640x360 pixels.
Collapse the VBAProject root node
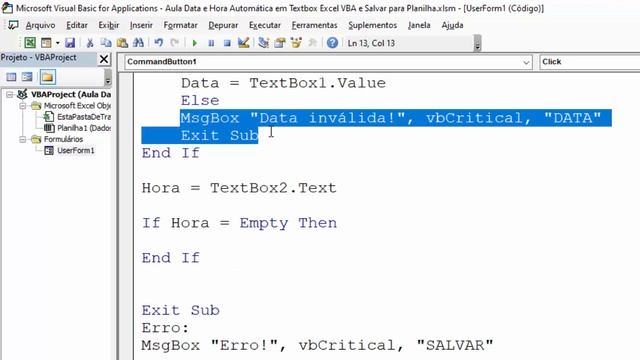coord(9,95)
